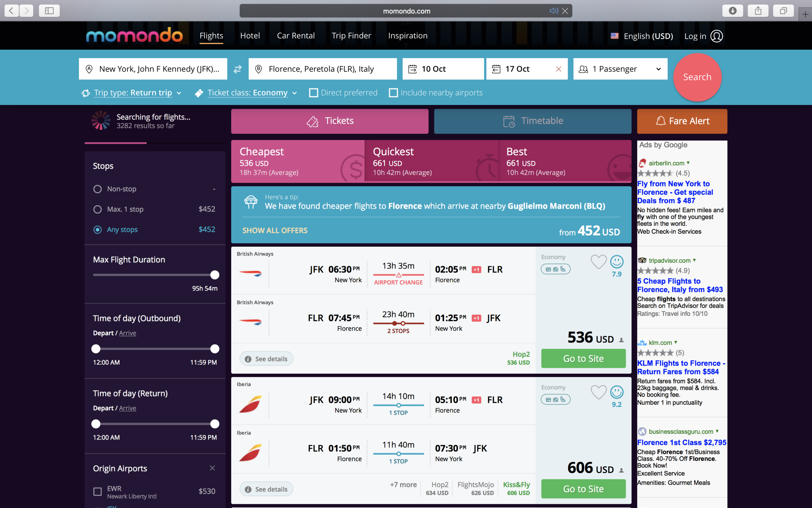Sort by Cheapest 536 USD
The image size is (812, 508).
298,161
